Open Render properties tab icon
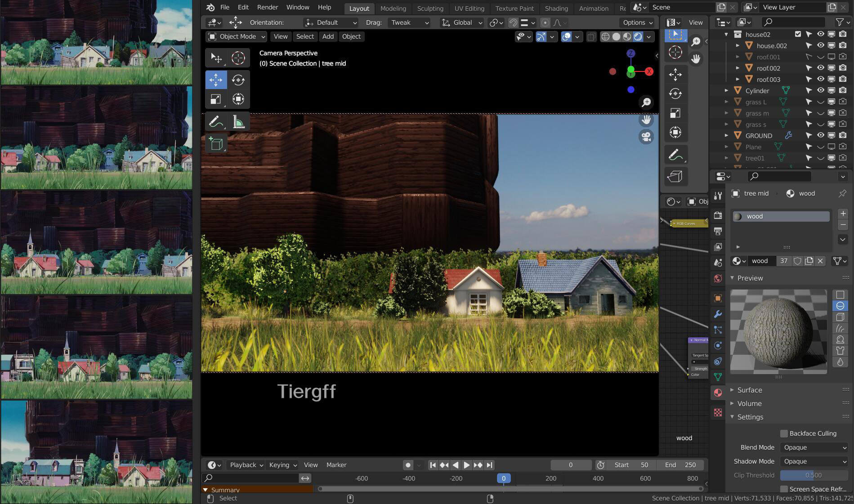Image resolution: width=854 pixels, height=504 pixels. tap(718, 215)
